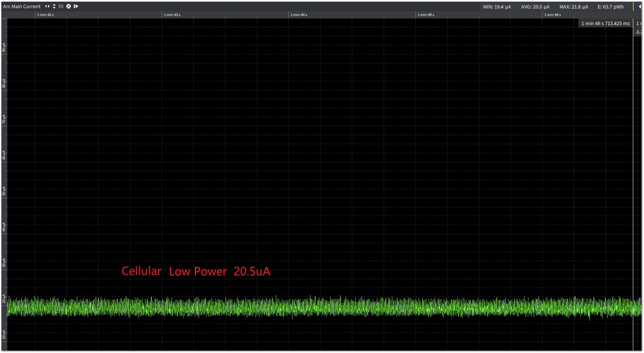Image resolution: width=644 pixels, height=353 pixels.
Task: Click the 1 min 42 s timeline marker
Action: 45,15
